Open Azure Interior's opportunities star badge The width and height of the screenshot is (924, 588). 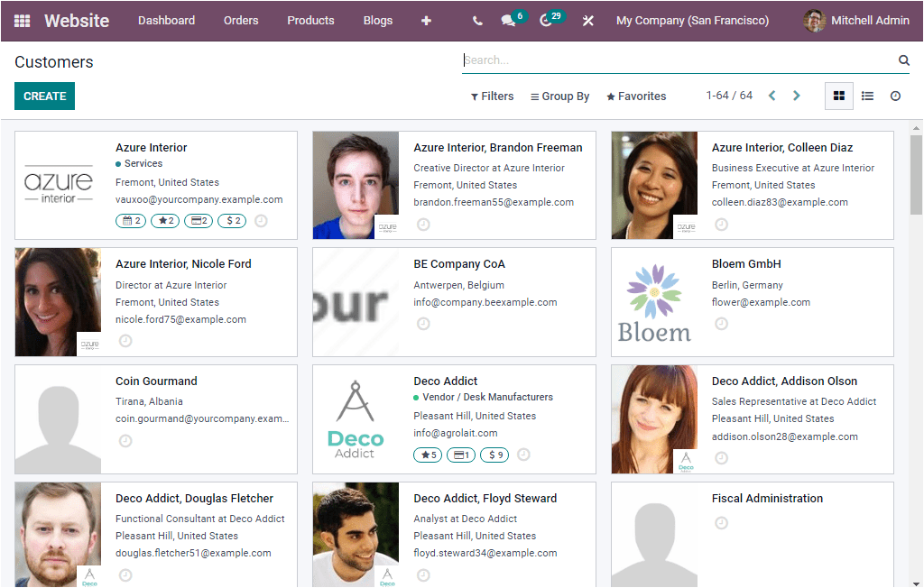164,220
